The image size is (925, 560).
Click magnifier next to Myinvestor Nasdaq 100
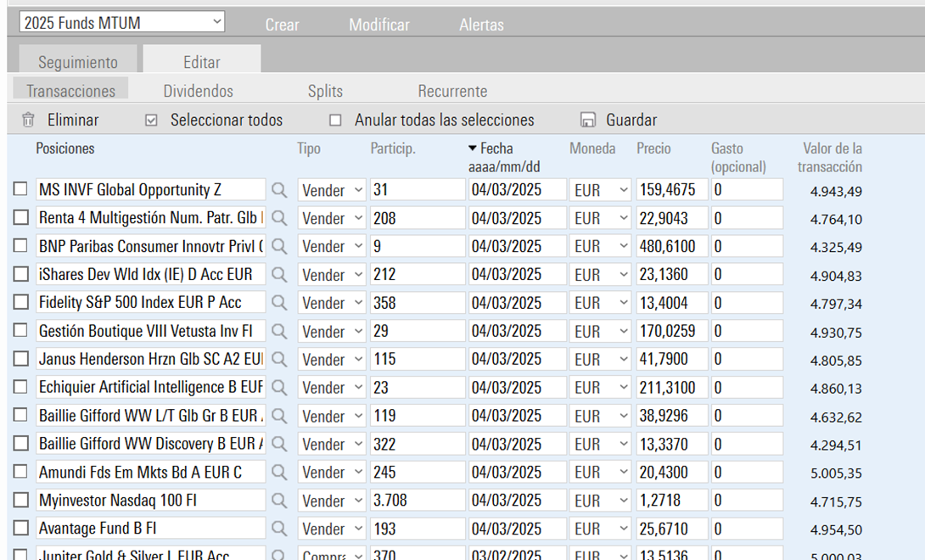279,501
